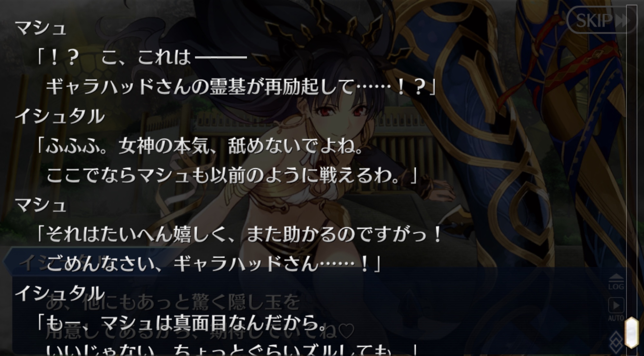Viewport: 644px width, 356px height.
Task: Click the bottom イシュタル speaker label
Action: coord(59,293)
